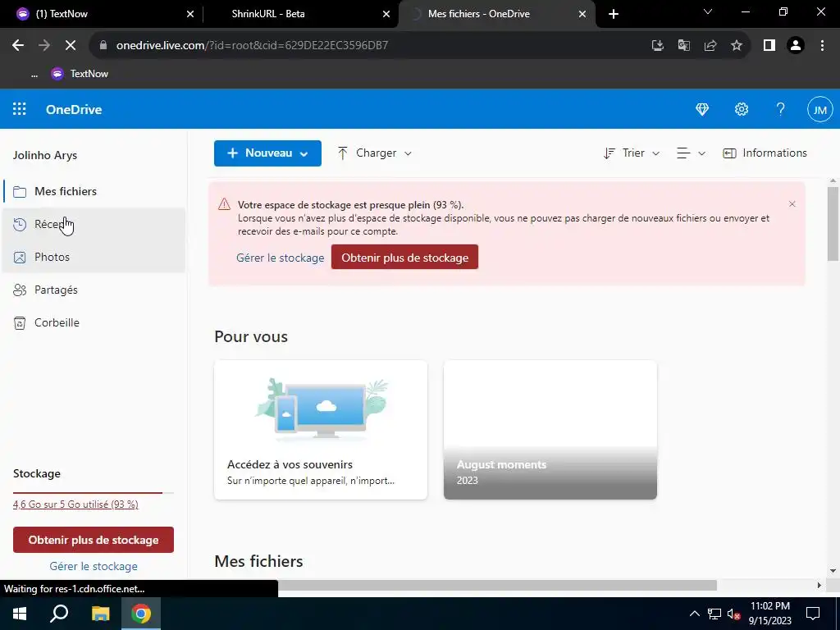
Task: Click the network tray icon
Action: point(714,614)
